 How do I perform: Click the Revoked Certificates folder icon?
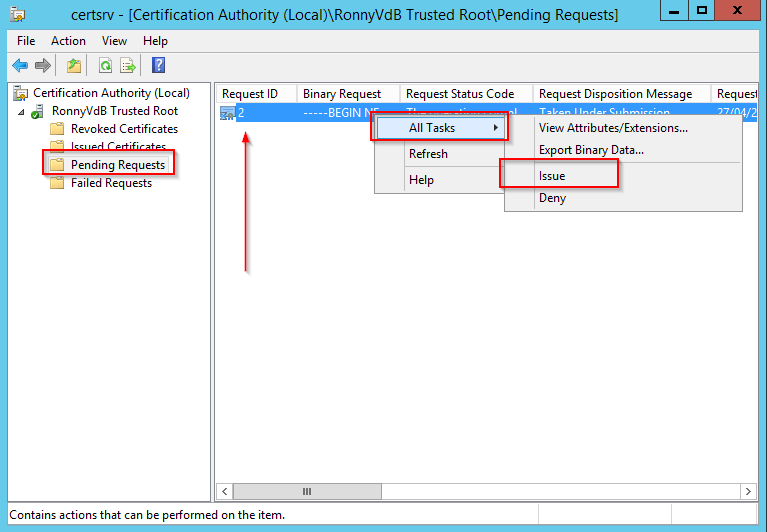coord(57,129)
